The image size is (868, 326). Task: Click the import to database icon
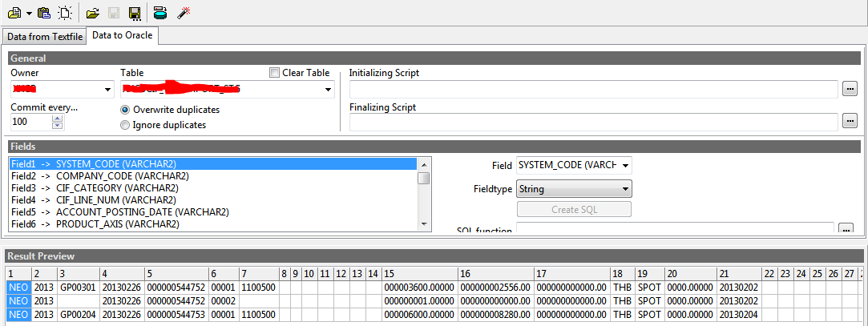click(x=160, y=13)
